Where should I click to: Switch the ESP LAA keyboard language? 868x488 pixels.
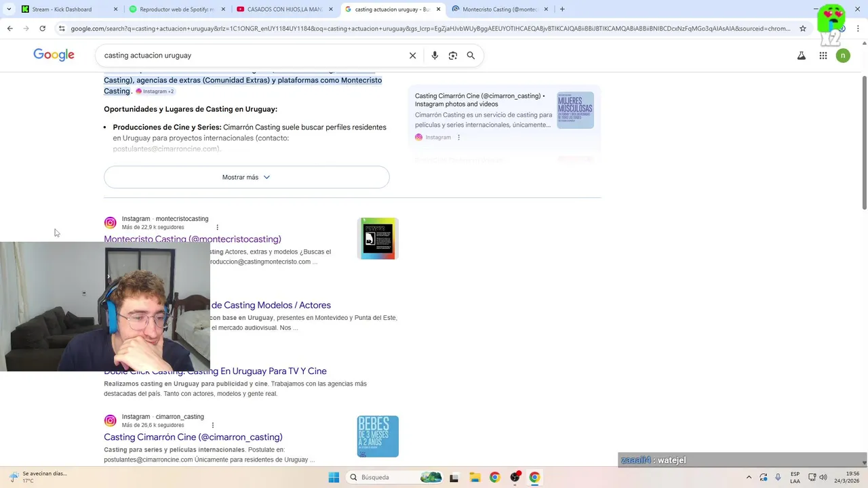click(x=795, y=477)
